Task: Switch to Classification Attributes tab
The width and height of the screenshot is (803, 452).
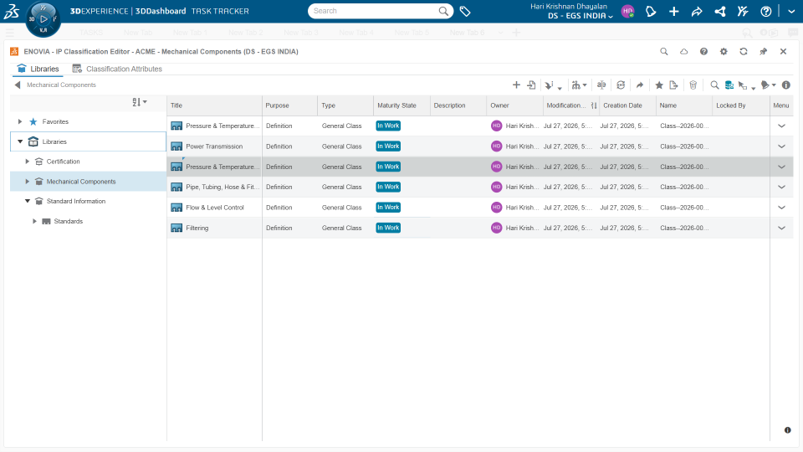Action: [x=117, y=69]
